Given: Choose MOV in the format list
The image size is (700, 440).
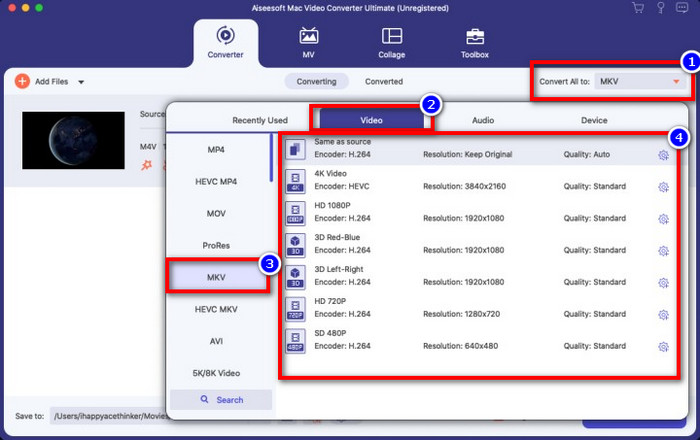Looking at the screenshot, I should 216,213.
